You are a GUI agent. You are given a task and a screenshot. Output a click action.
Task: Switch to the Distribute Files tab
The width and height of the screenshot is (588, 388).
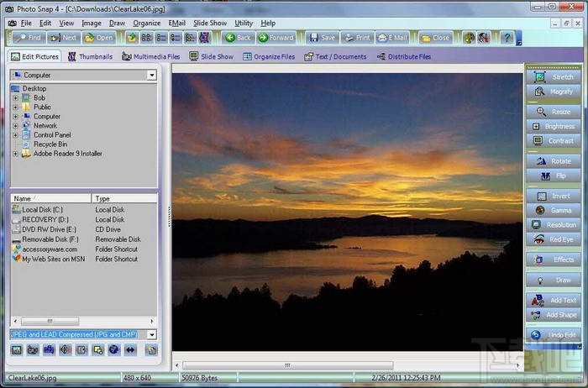pyautogui.click(x=403, y=56)
